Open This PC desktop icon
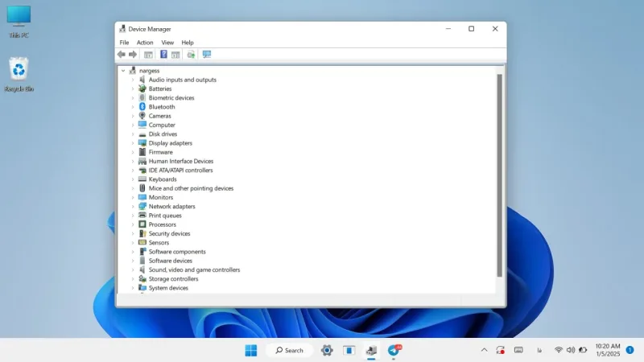 pyautogui.click(x=19, y=22)
